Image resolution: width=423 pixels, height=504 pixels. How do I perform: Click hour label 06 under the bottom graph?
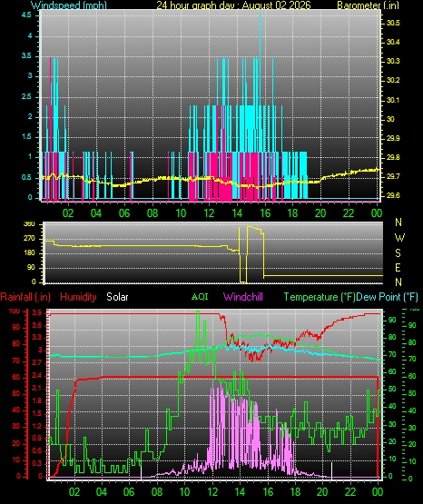click(129, 492)
